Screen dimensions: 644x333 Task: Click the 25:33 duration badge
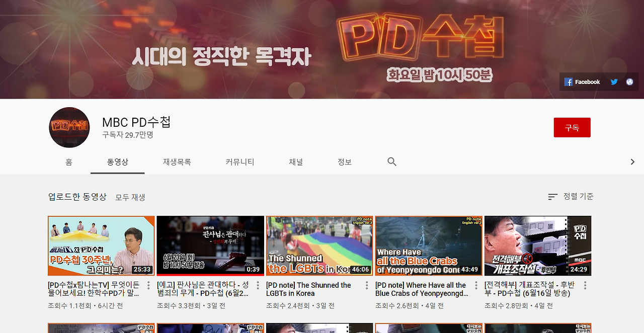pos(142,270)
